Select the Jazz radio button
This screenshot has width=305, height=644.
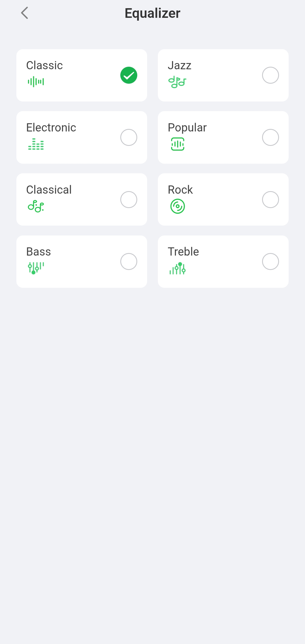pyautogui.click(x=270, y=75)
